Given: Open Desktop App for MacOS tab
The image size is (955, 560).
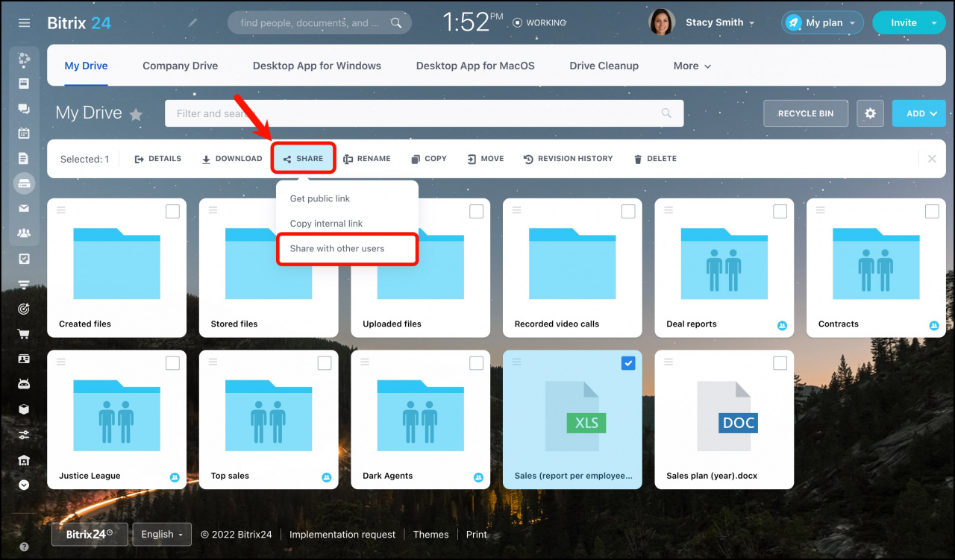Looking at the screenshot, I should click(475, 66).
